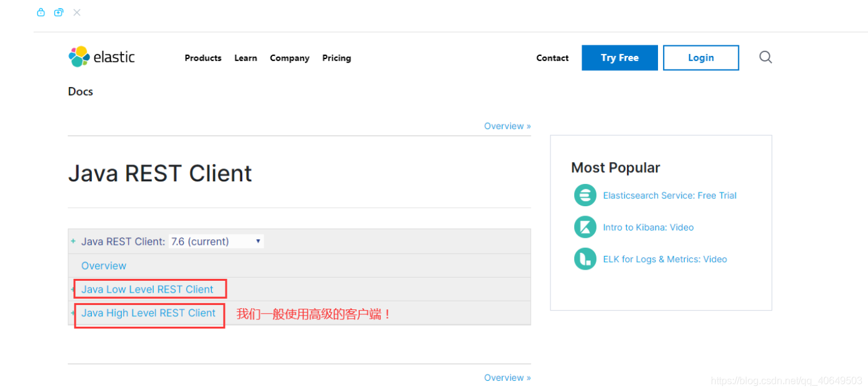Open the Products menu
The image size is (868, 392).
203,58
